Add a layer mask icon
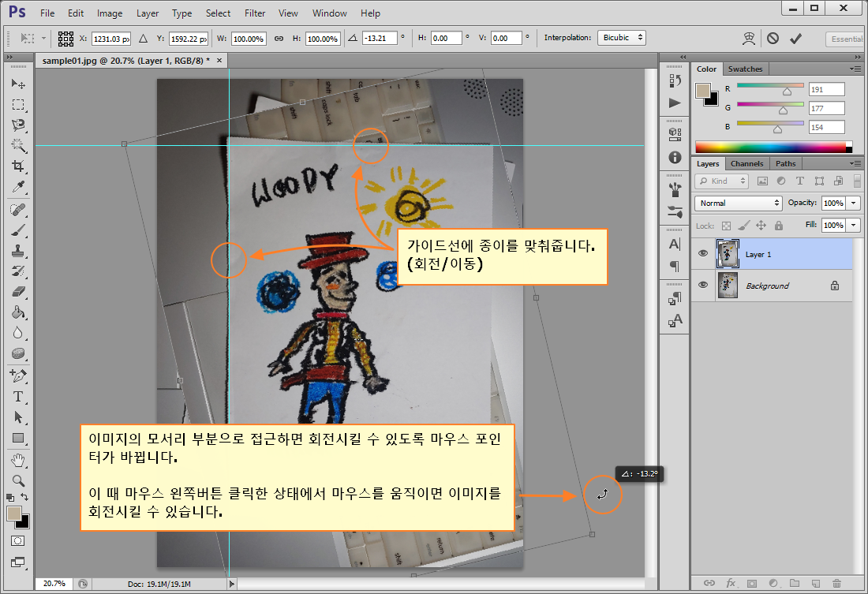 tap(752, 583)
